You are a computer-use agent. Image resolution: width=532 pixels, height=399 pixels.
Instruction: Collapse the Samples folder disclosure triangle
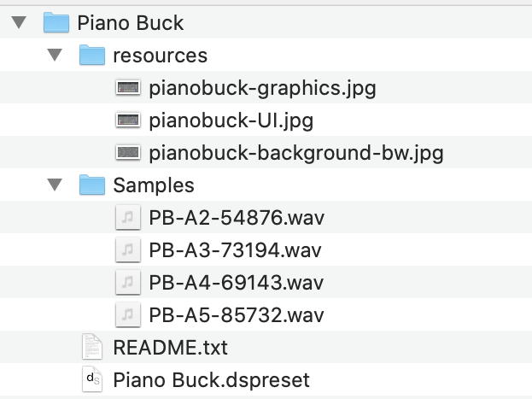[56, 185]
